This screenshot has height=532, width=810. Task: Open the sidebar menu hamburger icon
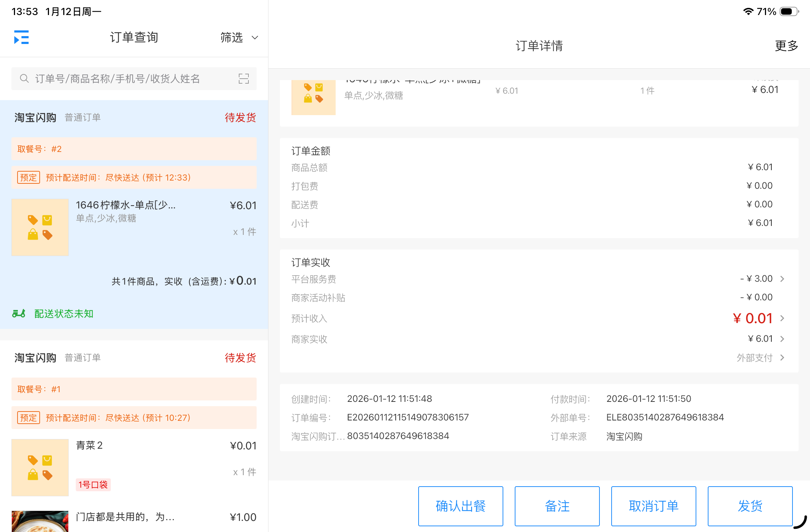pos(21,37)
